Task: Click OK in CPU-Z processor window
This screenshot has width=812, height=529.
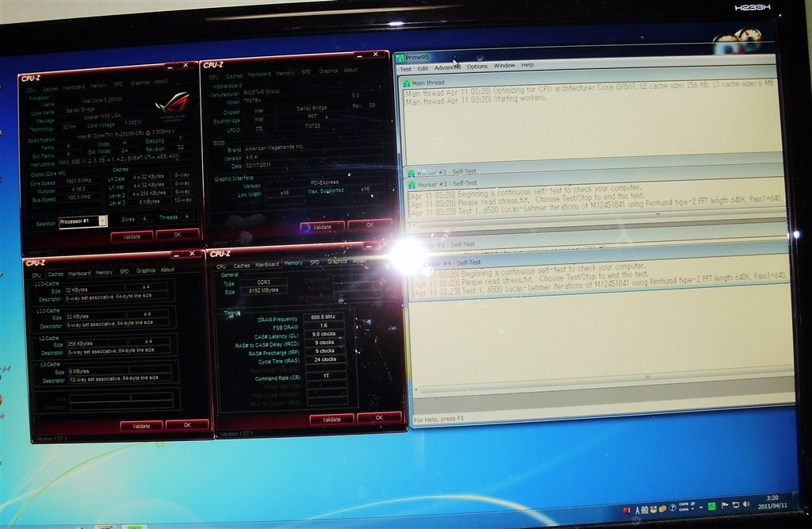Action: pyautogui.click(x=178, y=234)
